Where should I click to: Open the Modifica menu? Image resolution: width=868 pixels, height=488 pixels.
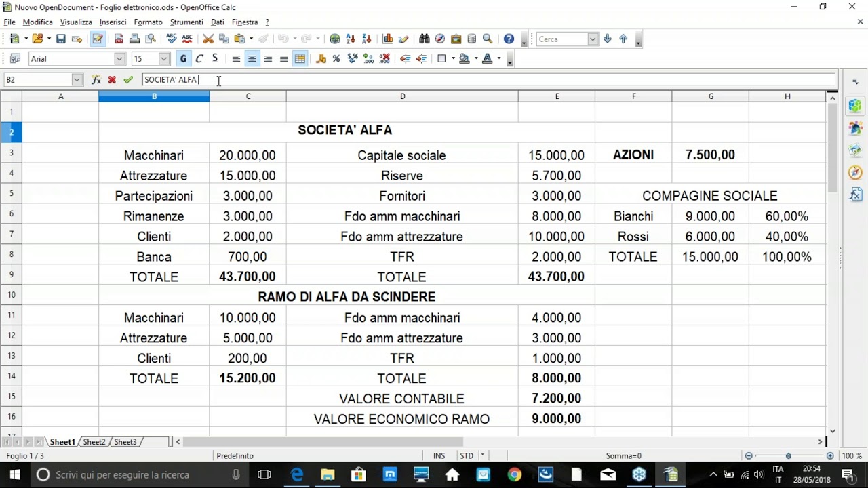click(38, 22)
